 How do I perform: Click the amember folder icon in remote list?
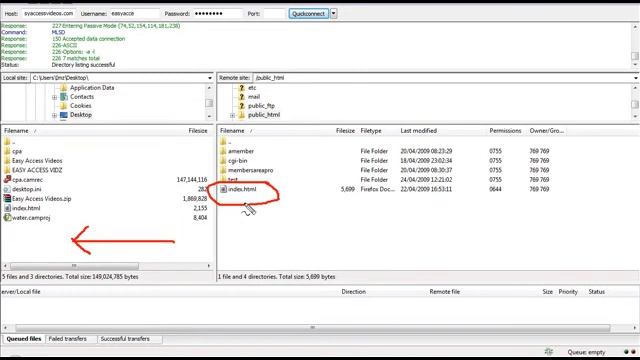tap(223, 151)
